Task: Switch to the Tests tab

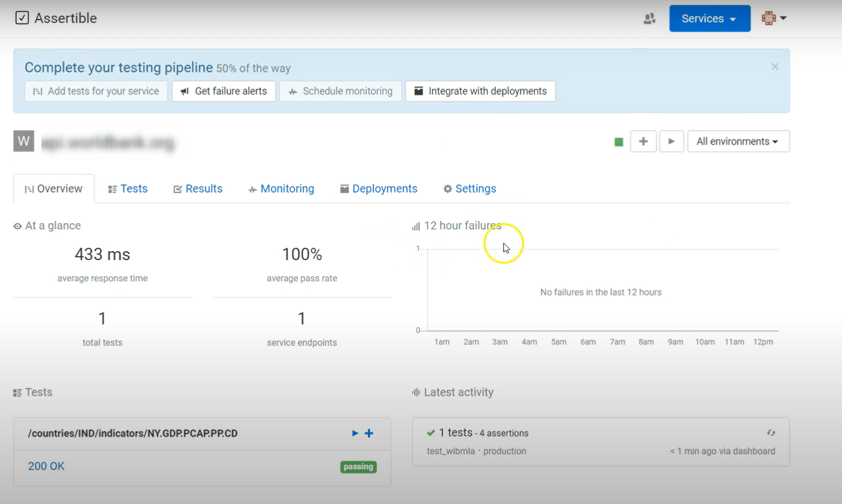Action: point(128,189)
